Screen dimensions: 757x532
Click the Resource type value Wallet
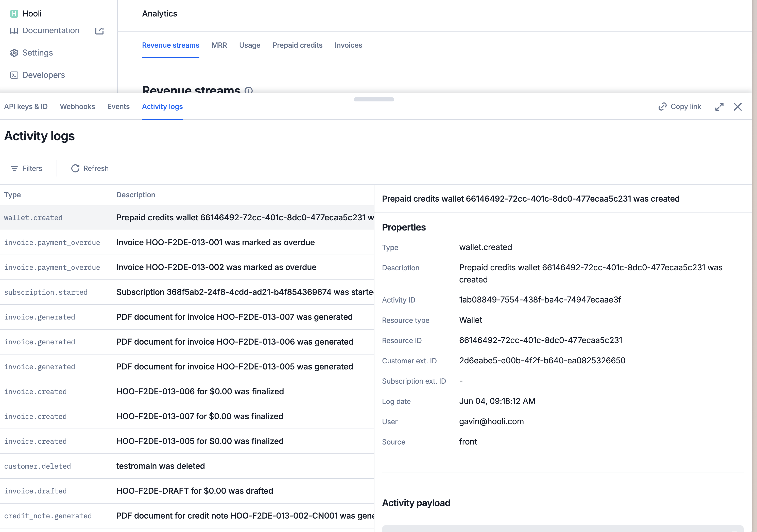coord(471,320)
